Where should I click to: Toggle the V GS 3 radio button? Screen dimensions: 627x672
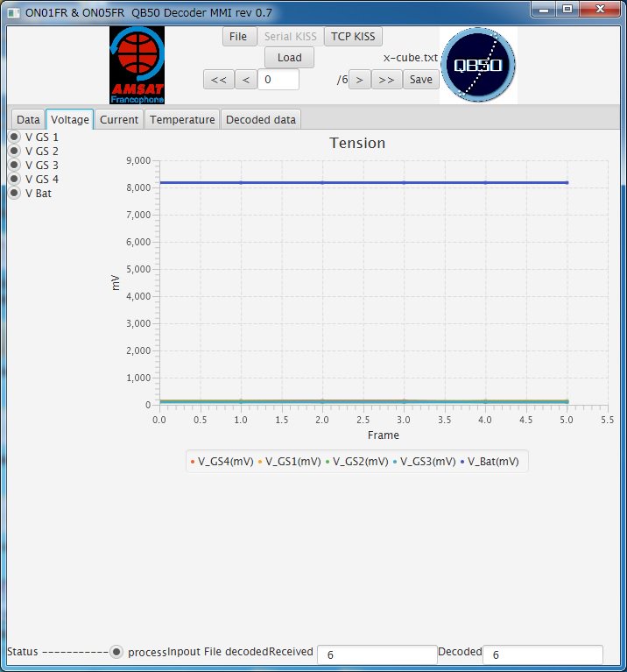click(x=14, y=165)
